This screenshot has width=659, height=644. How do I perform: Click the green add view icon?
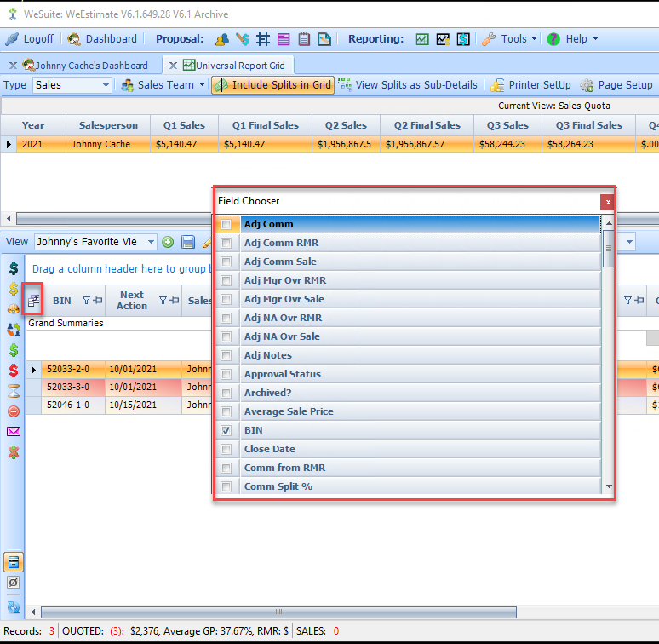pyautogui.click(x=168, y=242)
